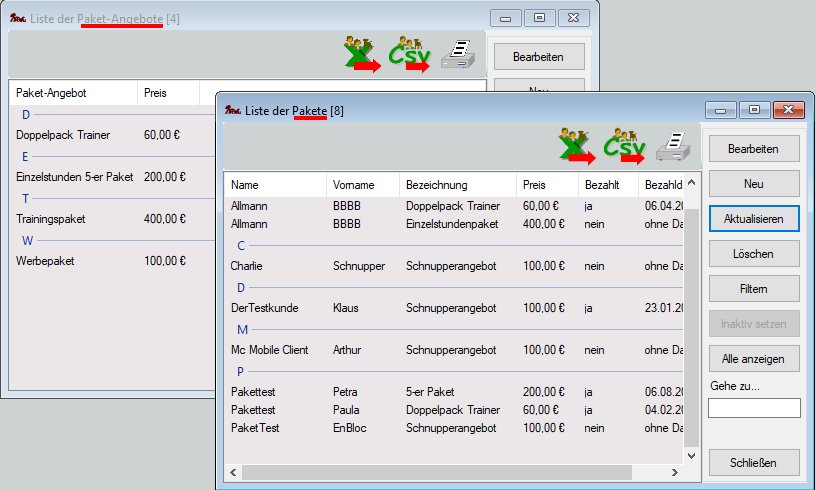Open the Filtern dialog button
Image resolution: width=816 pixels, height=490 pixels.
click(x=754, y=288)
